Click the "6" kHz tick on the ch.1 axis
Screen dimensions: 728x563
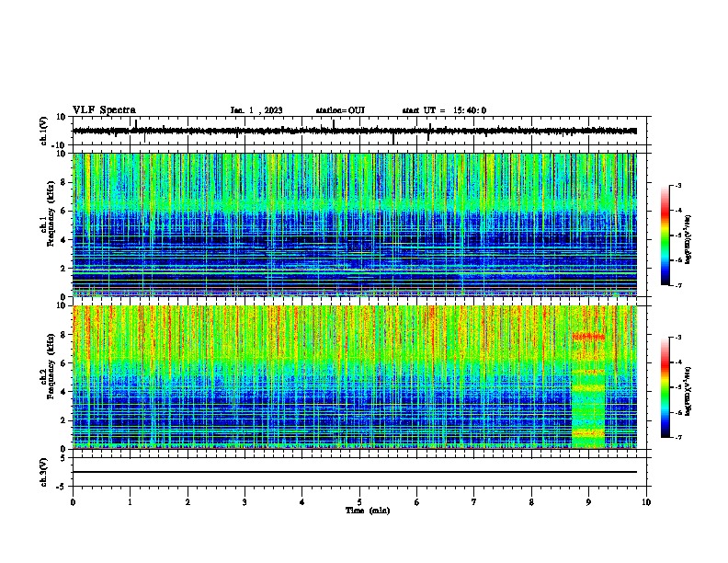64,211
